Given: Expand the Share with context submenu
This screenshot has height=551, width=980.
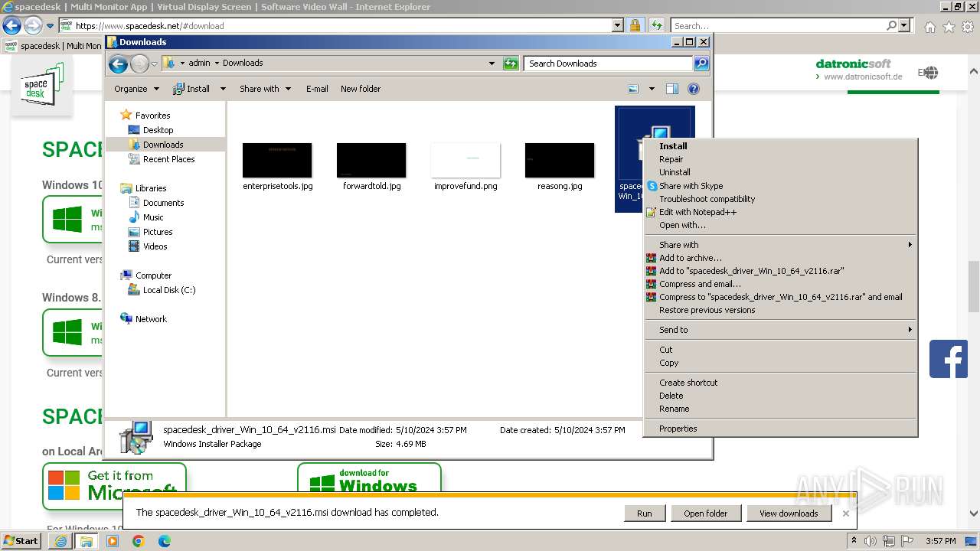Looking at the screenshot, I should pyautogui.click(x=780, y=245).
